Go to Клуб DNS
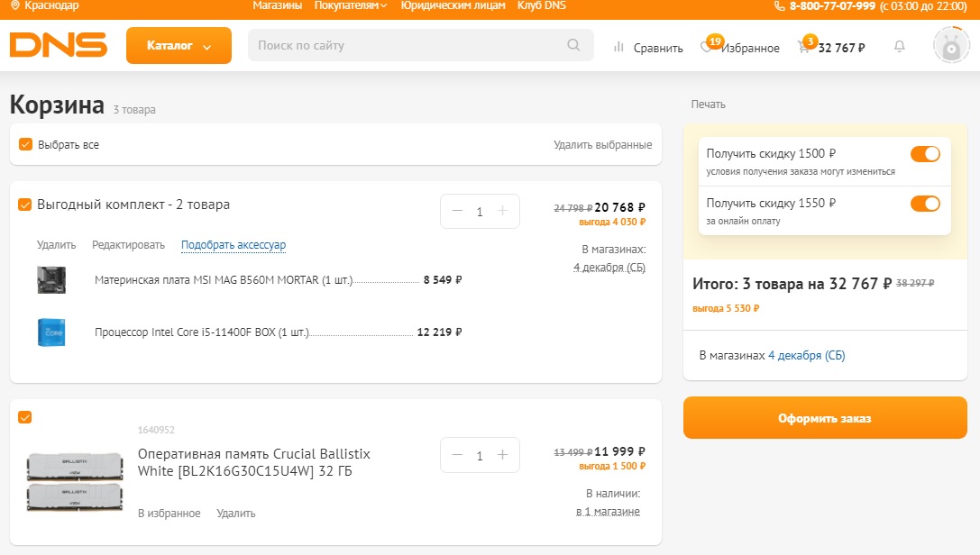This screenshot has width=980, height=555. pos(542,6)
